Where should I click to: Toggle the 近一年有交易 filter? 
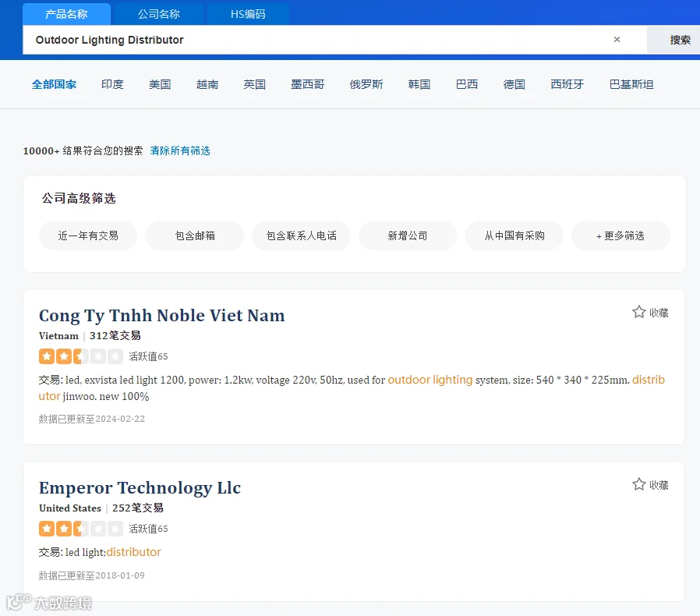(x=88, y=235)
